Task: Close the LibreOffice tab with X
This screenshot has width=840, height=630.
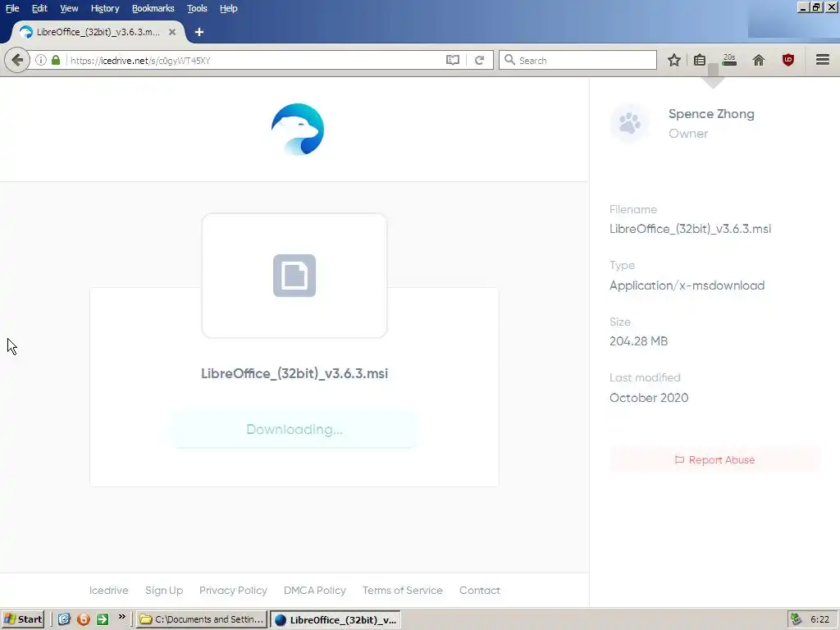Action: 172,32
